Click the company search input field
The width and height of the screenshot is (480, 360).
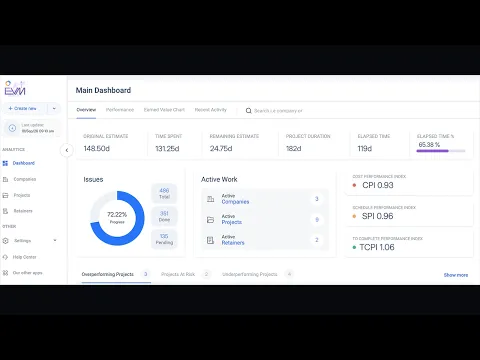tap(278, 111)
